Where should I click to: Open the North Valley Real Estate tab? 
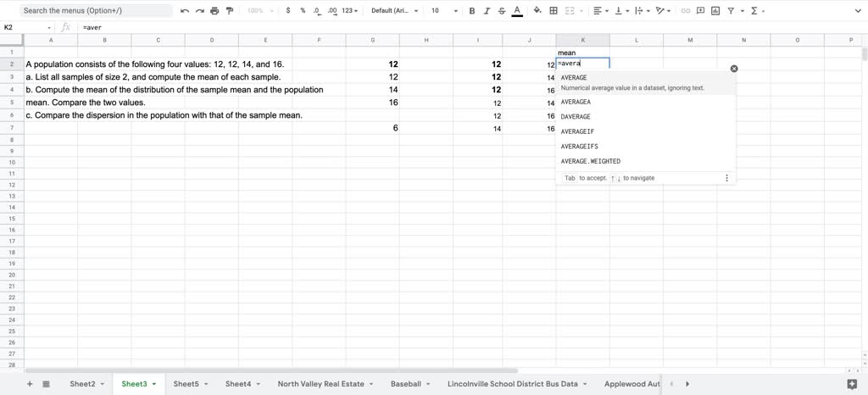[320, 384]
